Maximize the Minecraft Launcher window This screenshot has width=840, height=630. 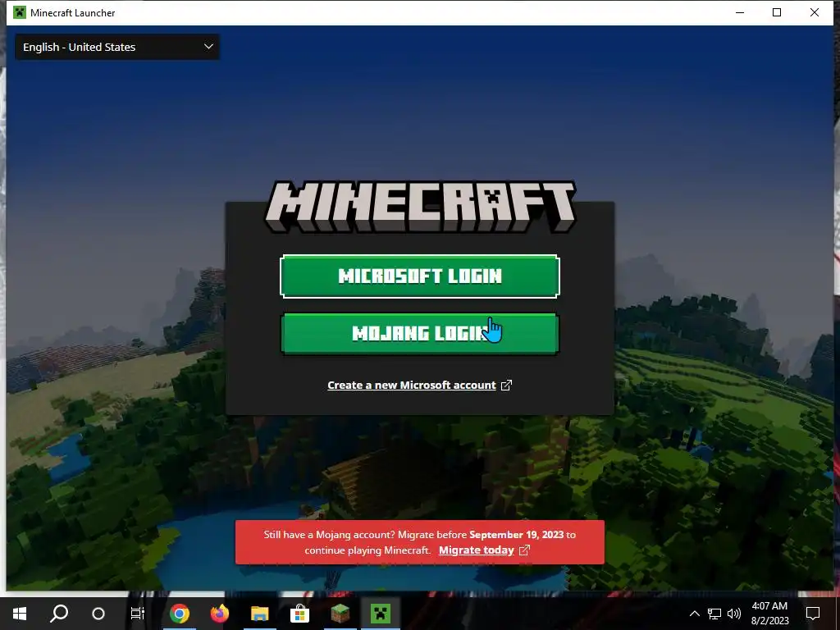pos(777,12)
